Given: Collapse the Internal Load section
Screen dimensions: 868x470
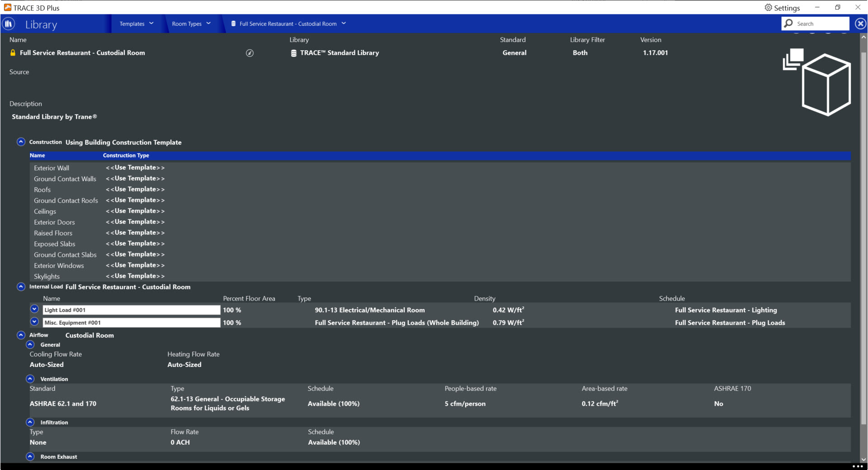Looking at the screenshot, I should tap(21, 287).
